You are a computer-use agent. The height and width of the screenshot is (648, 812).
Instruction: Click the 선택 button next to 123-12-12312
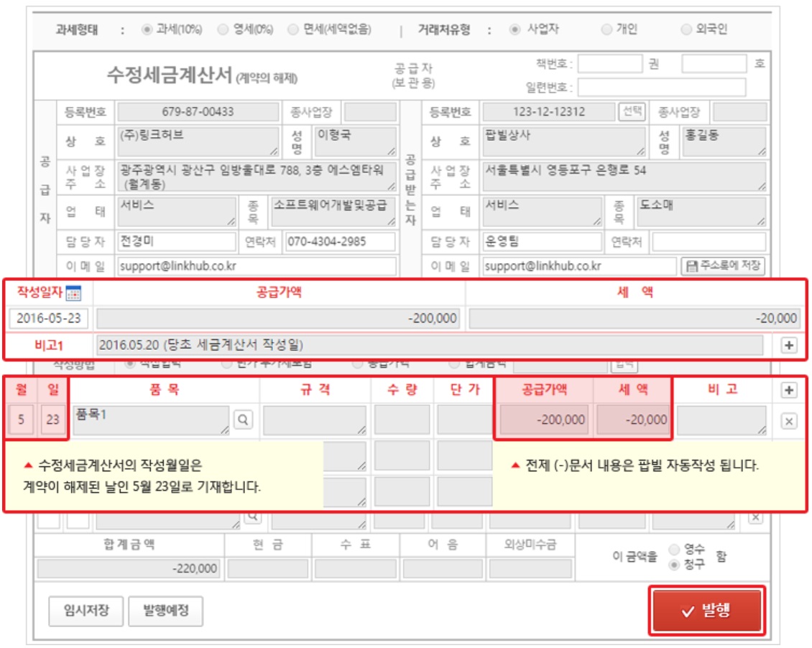[632, 111]
